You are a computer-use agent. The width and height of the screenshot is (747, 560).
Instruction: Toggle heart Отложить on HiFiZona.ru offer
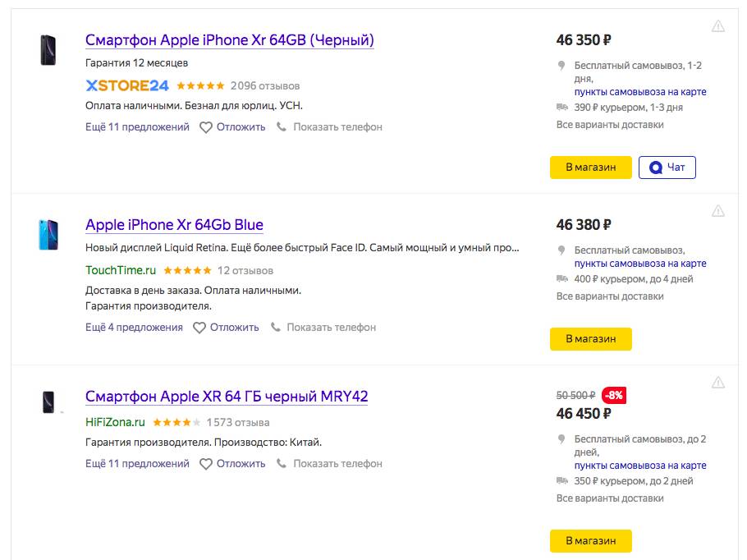tap(232, 464)
